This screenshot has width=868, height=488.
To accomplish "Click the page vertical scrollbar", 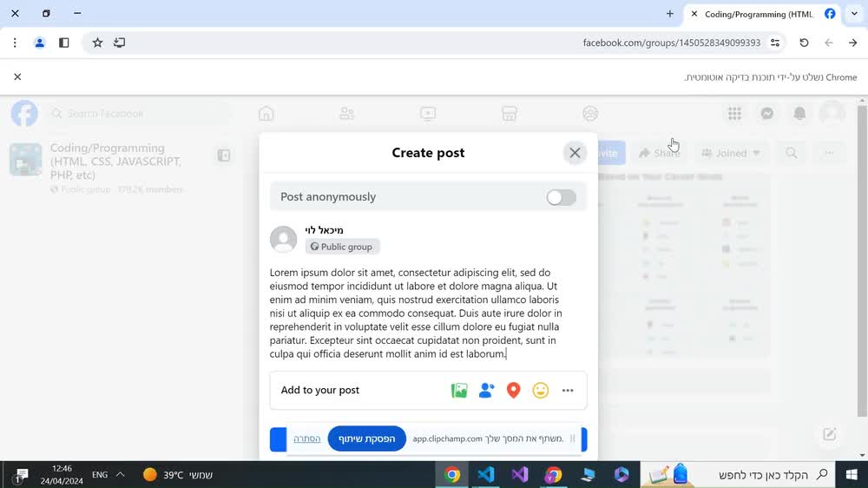I will [x=862, y=260].
